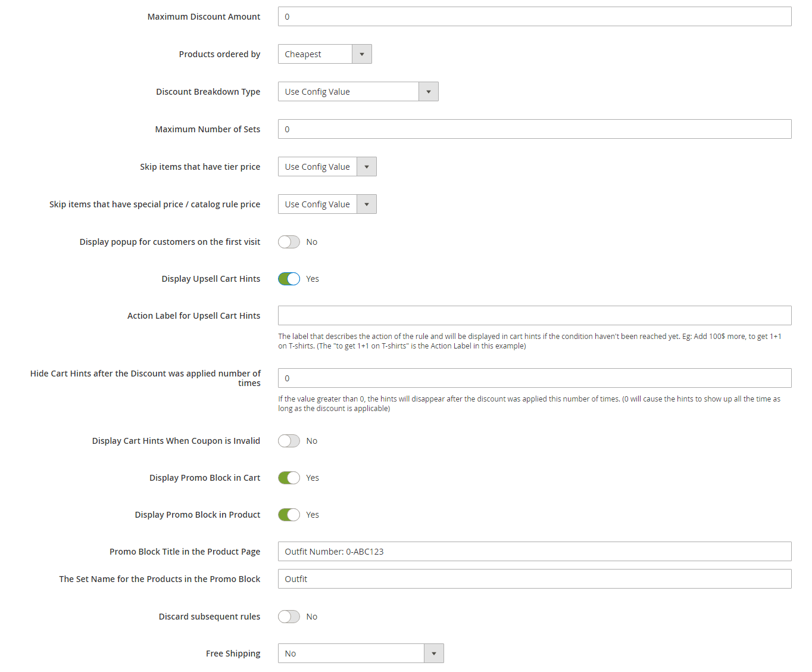Disable Display Promo Block in Cart toggle
This screenshot has width=812, height=672.
point(289,478)
